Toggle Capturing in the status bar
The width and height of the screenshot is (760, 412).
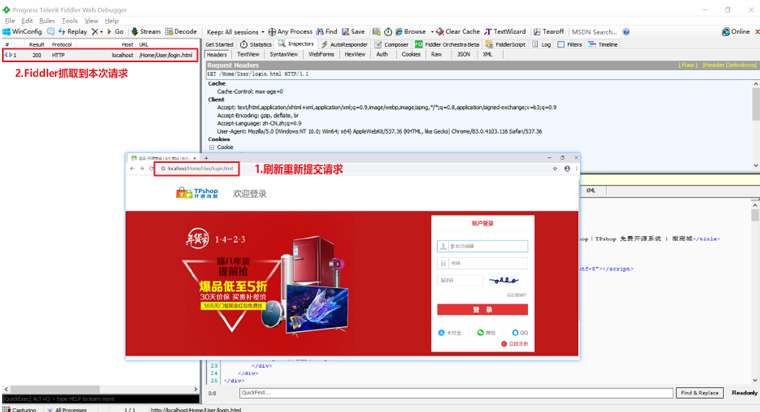[x=20, y=410]
